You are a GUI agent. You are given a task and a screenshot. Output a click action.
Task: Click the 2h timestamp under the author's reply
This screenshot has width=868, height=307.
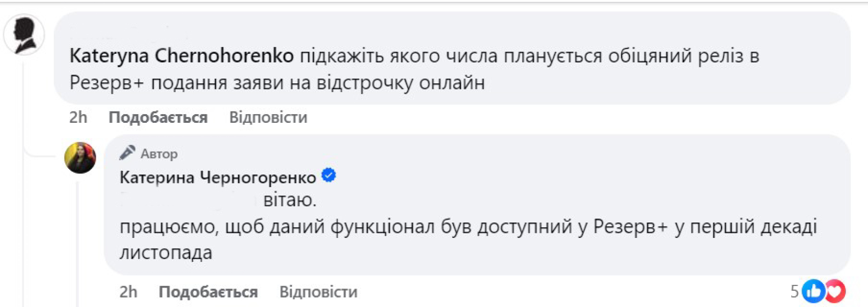pyautogui.click(x=128, y=292)
